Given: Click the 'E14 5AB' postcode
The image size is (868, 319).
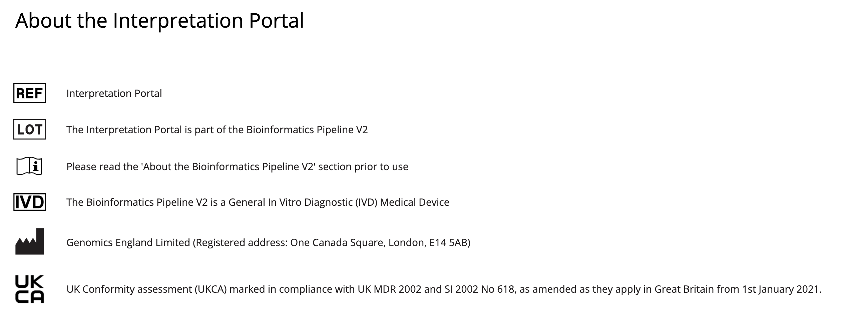Looking at the screenshot, I should (448, 243).
